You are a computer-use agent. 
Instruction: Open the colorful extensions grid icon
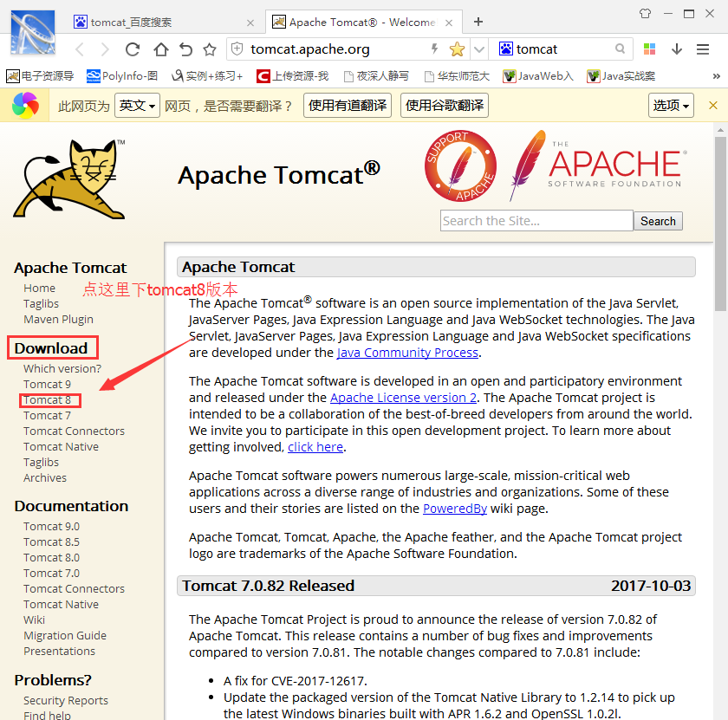pyautogui.click(x=649, y=49)
